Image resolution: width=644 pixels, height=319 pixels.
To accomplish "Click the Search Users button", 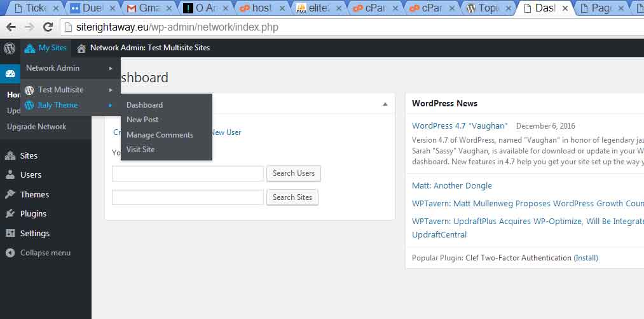I will 294,173.
